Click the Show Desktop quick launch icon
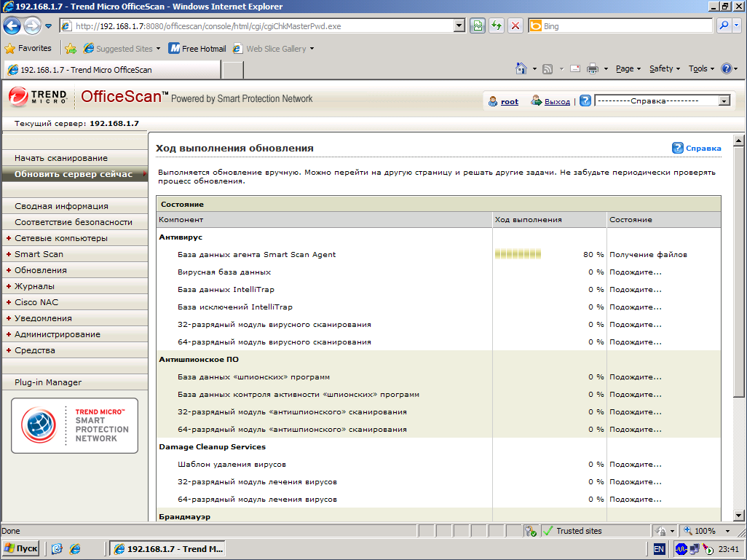The height and width of the screenshot is (560, 747). [x=57, y=548]
